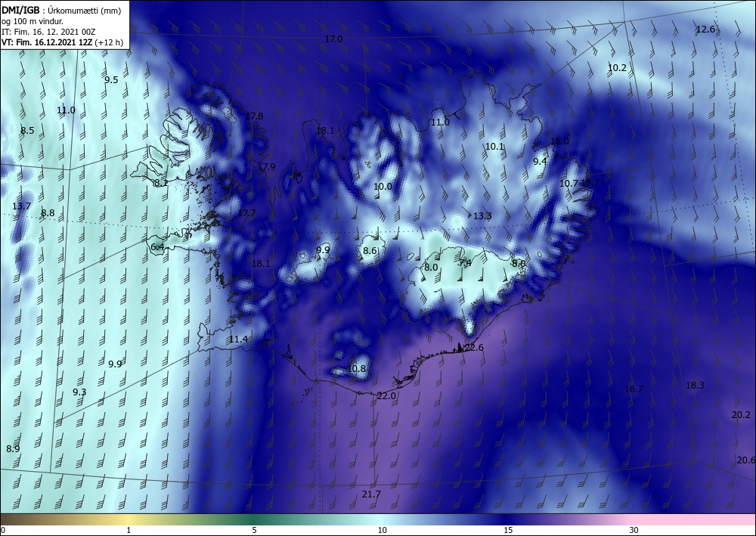Click the value 17.7 on the map
This screenshot has width=756, height=536.
(x=246, y=212)
